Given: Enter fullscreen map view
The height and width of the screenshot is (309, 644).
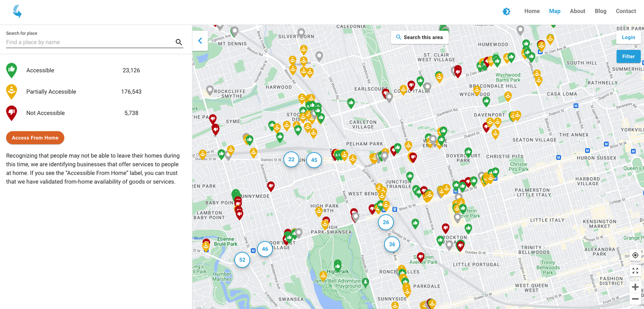Looking at the screenshot, I should point(635,271).
